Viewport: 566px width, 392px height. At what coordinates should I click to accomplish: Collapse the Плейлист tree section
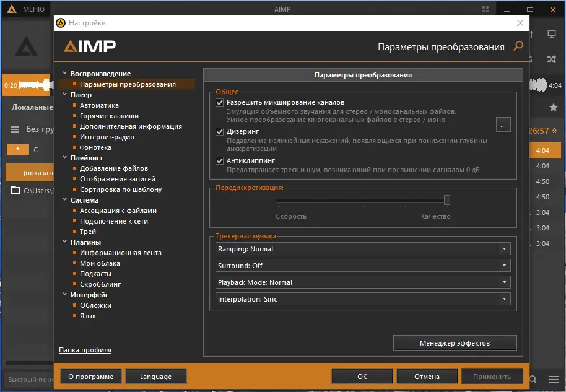(x=64, y=157)
